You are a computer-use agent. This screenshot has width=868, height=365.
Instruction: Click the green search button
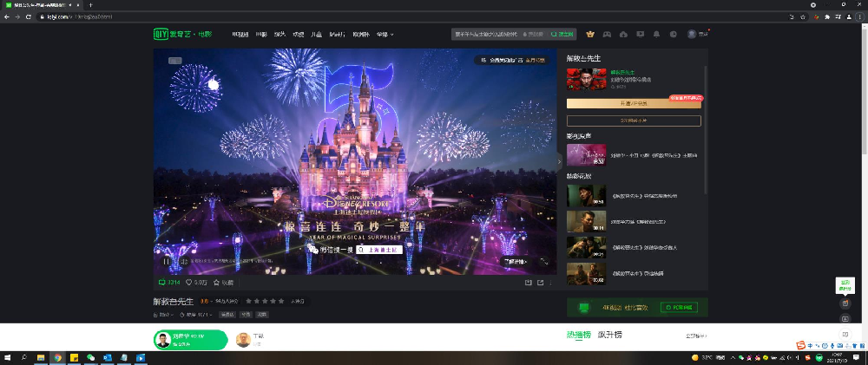pyautogui.click(x=562, y=35)
